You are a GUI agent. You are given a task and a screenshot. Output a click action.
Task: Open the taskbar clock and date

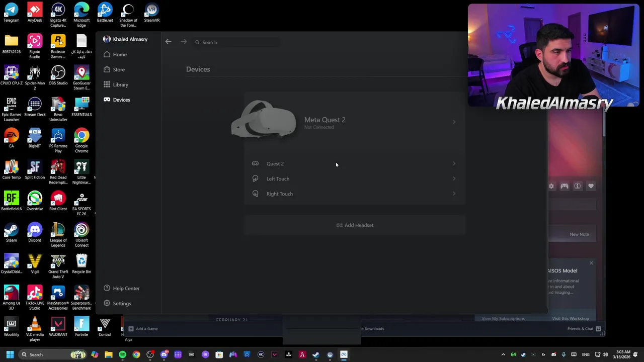click(x=623, y=354)
